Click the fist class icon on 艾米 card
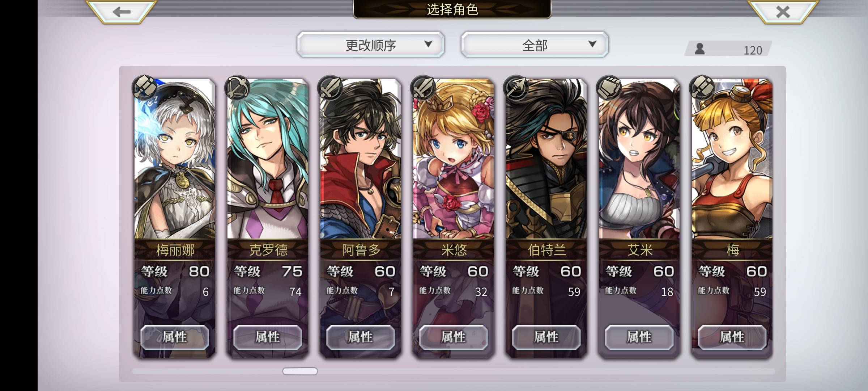 [609, 88]
